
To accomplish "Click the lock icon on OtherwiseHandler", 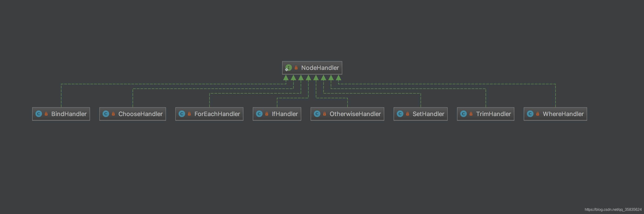I will [x=325, y=114].
